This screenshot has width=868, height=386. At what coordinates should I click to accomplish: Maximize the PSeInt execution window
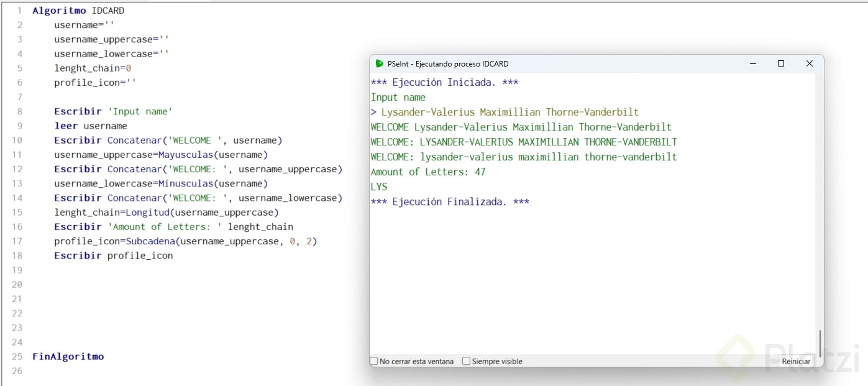[x=781, y=63]
